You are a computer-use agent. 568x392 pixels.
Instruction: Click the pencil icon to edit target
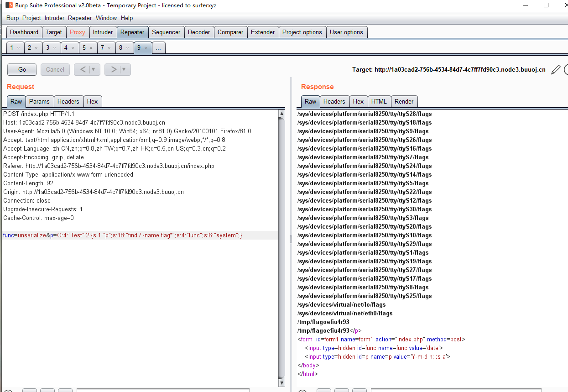click(556, 69)
